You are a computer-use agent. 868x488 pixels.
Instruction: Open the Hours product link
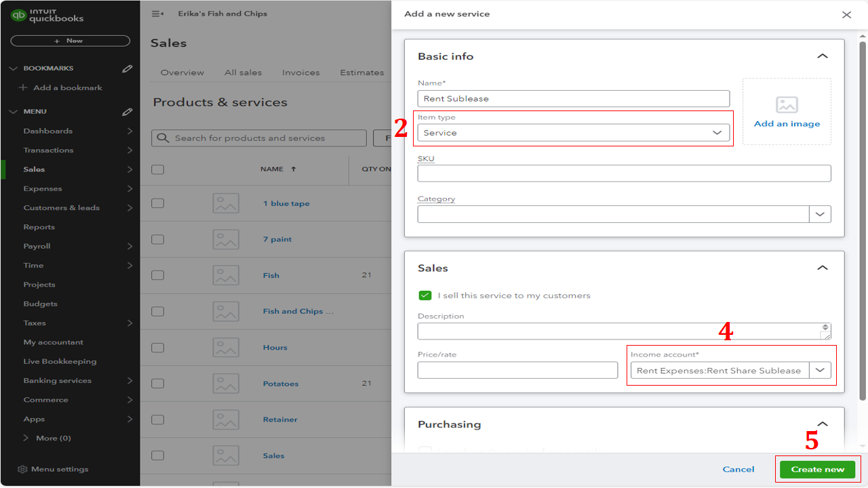pyautogui.click(x=275, y=348)
